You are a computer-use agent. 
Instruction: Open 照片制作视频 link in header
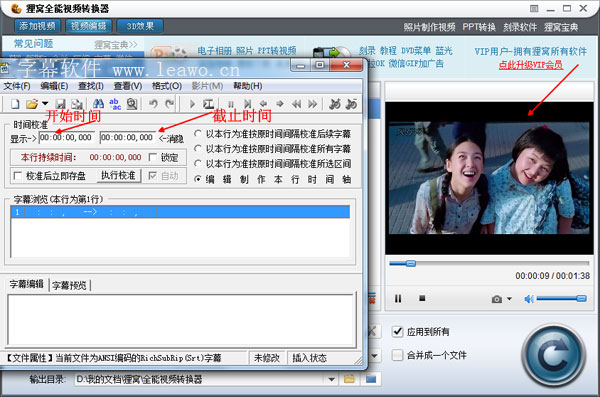click(429, 27)
